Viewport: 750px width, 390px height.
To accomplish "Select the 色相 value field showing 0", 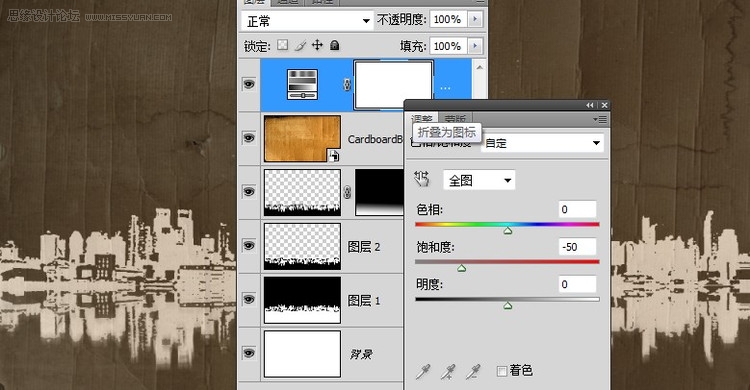I will tap(577, 209).
